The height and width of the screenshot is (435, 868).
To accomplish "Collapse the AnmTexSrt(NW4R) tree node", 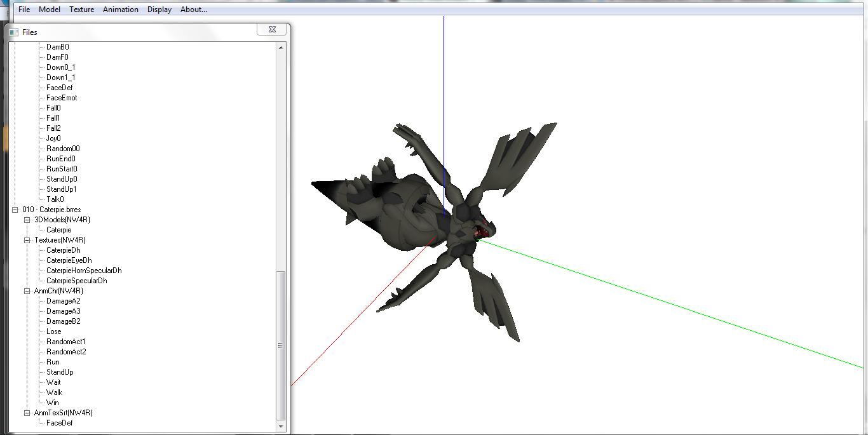I will tap(27, 413).
